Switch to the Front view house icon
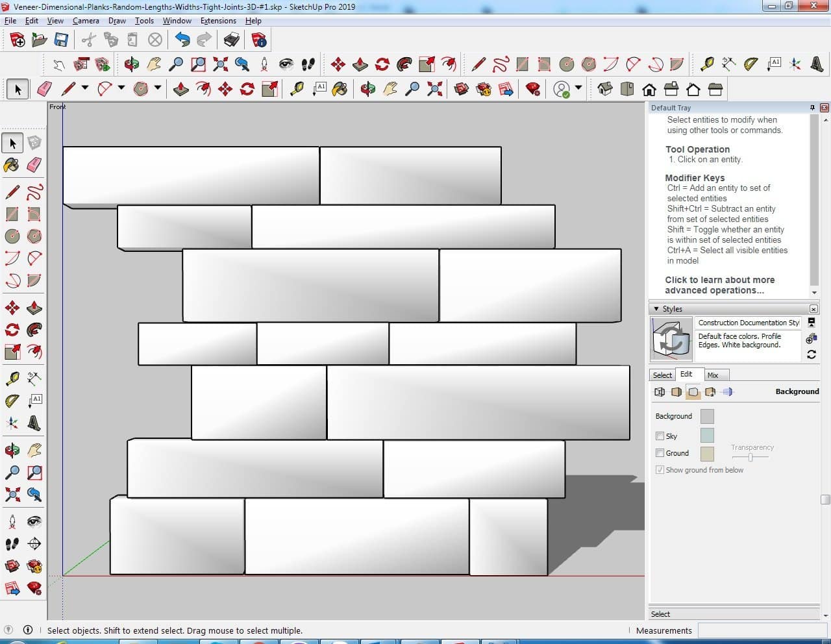The image size is (831, 644). click(649, 89)
